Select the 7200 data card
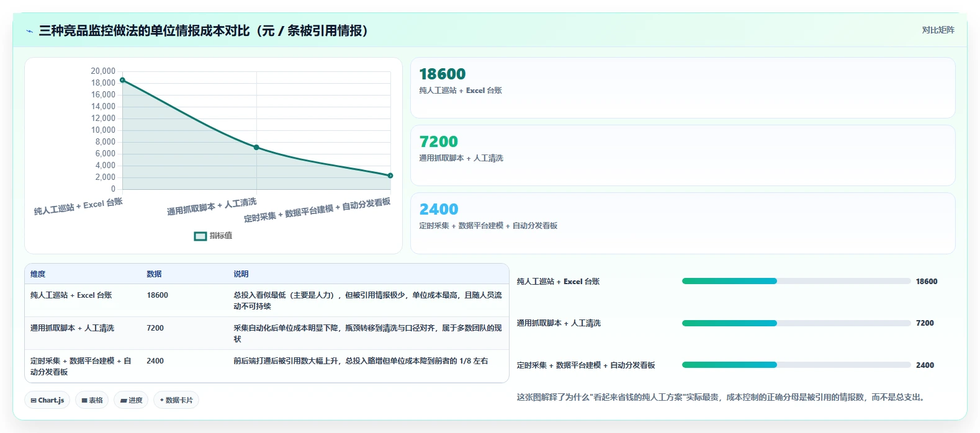 (x=683, y=155)
